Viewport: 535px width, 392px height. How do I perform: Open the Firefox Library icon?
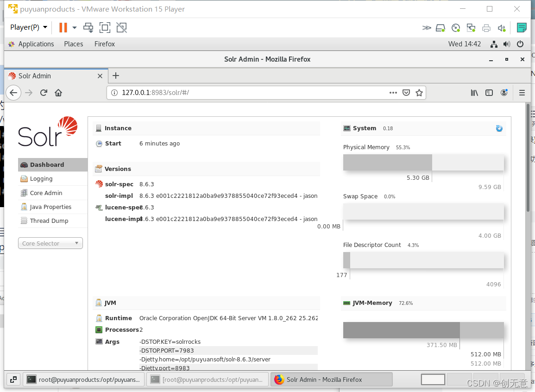pos(474,93)
